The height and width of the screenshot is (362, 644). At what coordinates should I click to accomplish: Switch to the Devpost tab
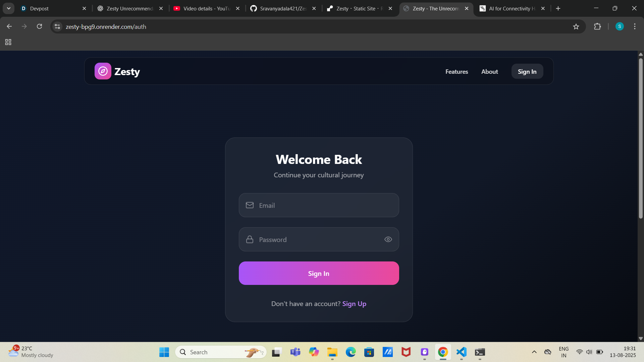coord(50,8)
